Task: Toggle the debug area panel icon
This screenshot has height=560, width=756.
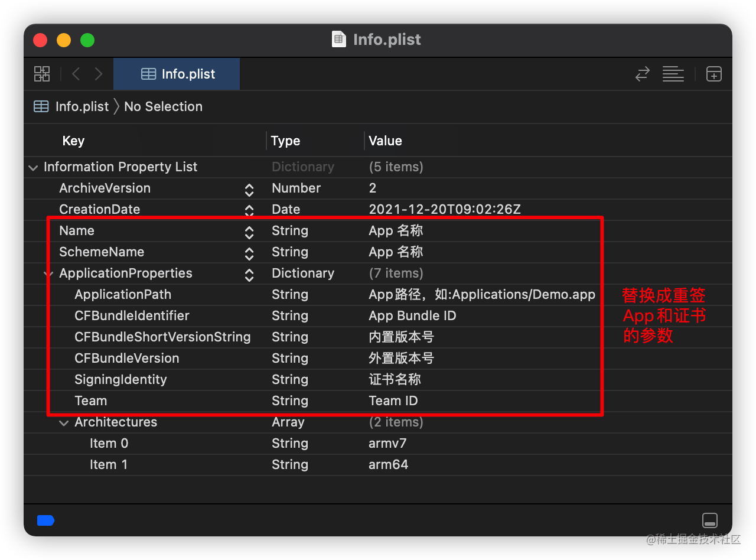Action: [x=710, y=520]
